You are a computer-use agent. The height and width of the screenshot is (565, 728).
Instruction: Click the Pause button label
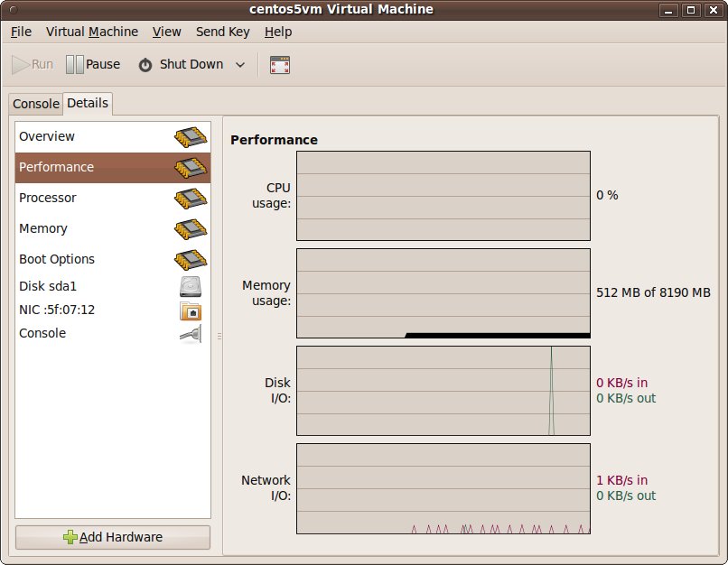(x=103, y=64)
